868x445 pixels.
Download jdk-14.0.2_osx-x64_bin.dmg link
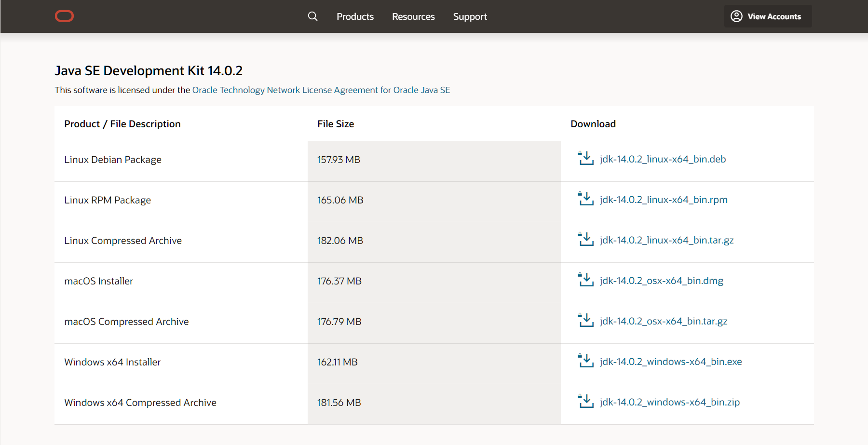[x=662, y=281]
